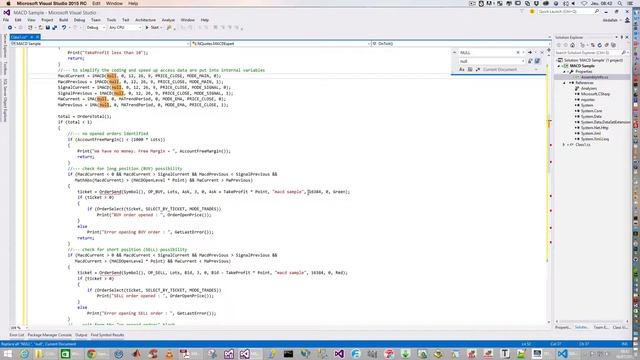Viewport: 640px width, 360px height.
Task: Toggle Match Case in find panel
Action: click(x=462, y=69)
